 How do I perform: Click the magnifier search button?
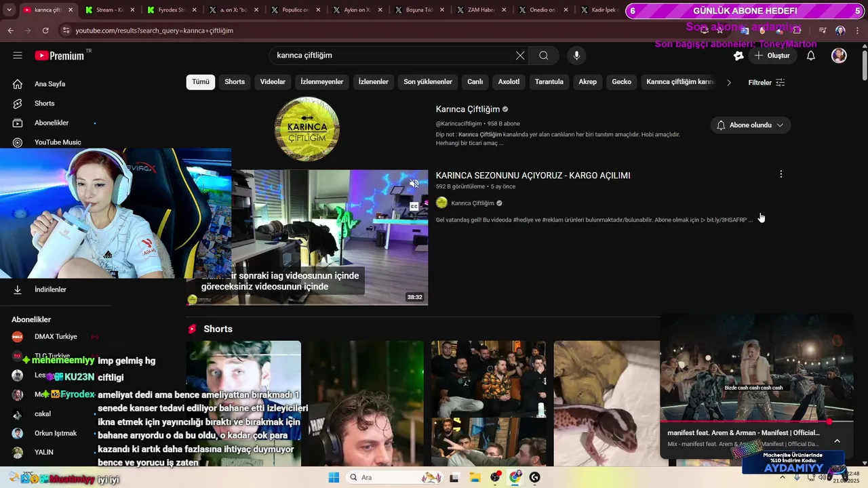544,56
